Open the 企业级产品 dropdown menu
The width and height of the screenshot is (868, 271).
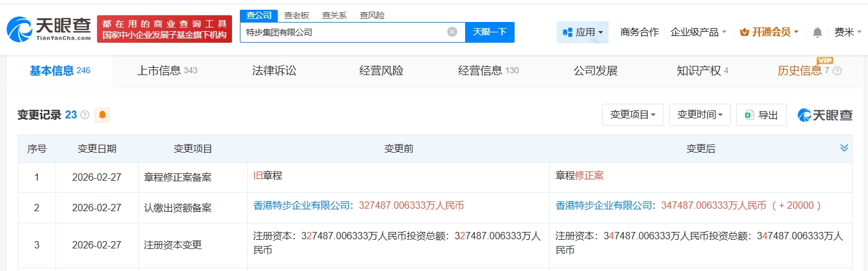tap(698, 32)
